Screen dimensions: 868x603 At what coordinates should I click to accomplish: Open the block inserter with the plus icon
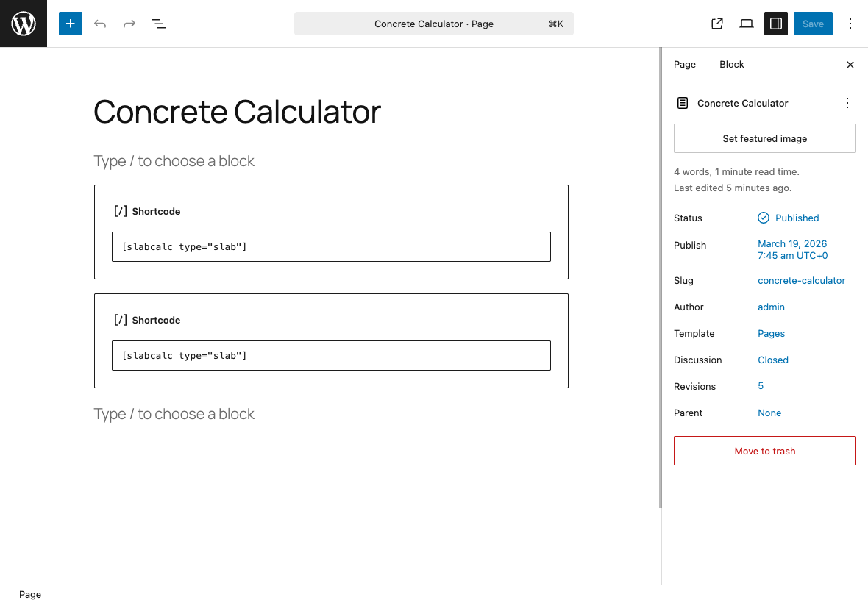[x=70, y=24]
